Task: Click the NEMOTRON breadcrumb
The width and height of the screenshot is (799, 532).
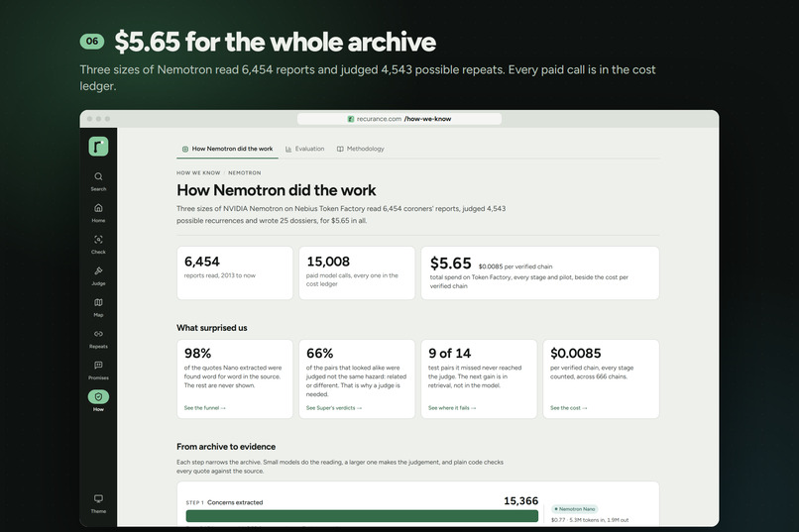Action: (245, 173)
